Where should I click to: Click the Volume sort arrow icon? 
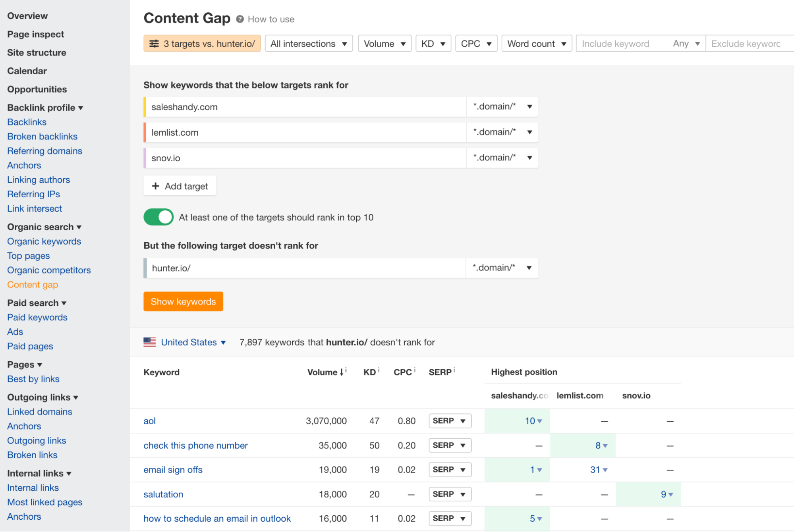[341, 372]
